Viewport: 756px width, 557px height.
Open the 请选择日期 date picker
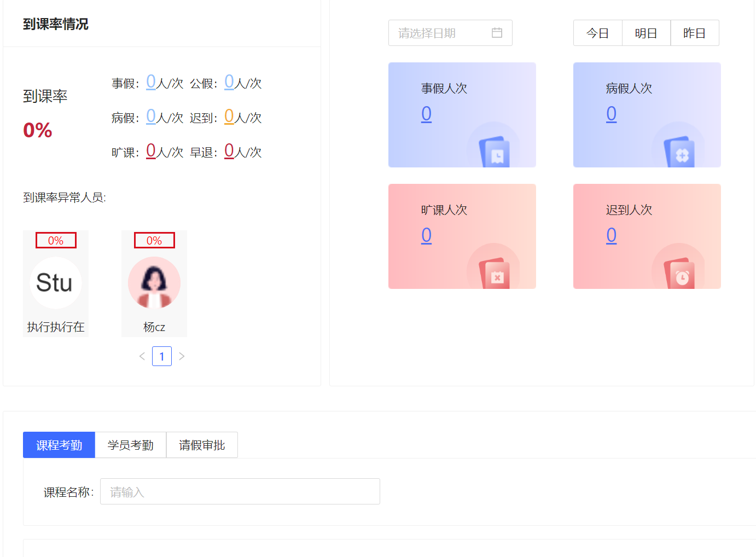tap(440, 33)
